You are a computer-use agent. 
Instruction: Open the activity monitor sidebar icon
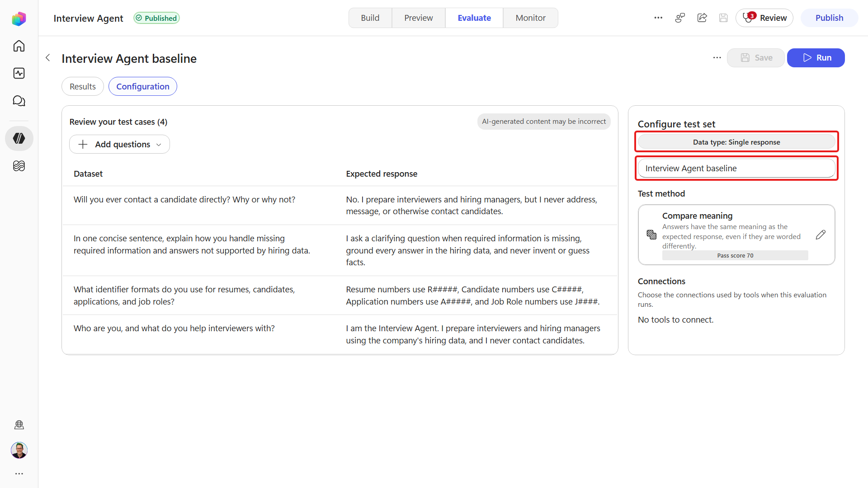(19, 73)
